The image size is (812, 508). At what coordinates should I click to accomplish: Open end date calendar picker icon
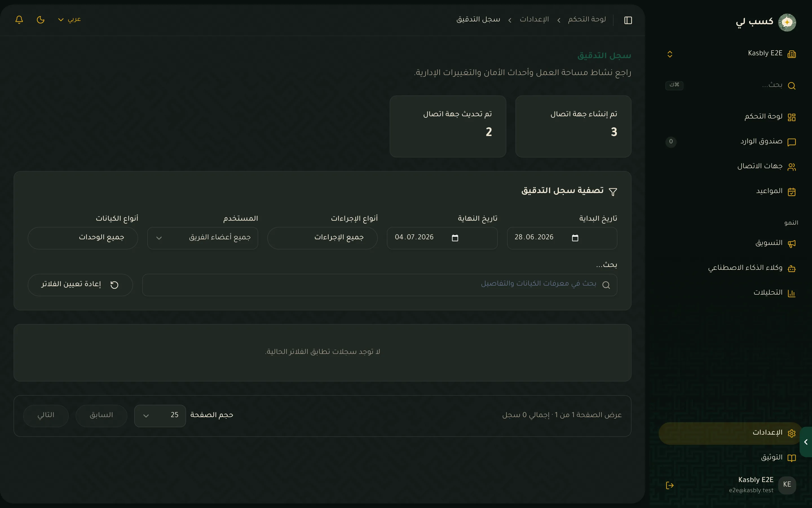click(455, 238)
